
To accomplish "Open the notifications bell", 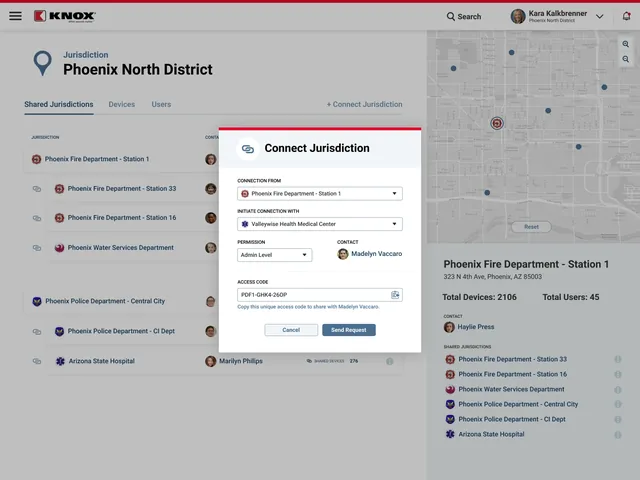I will coord(626,16).
